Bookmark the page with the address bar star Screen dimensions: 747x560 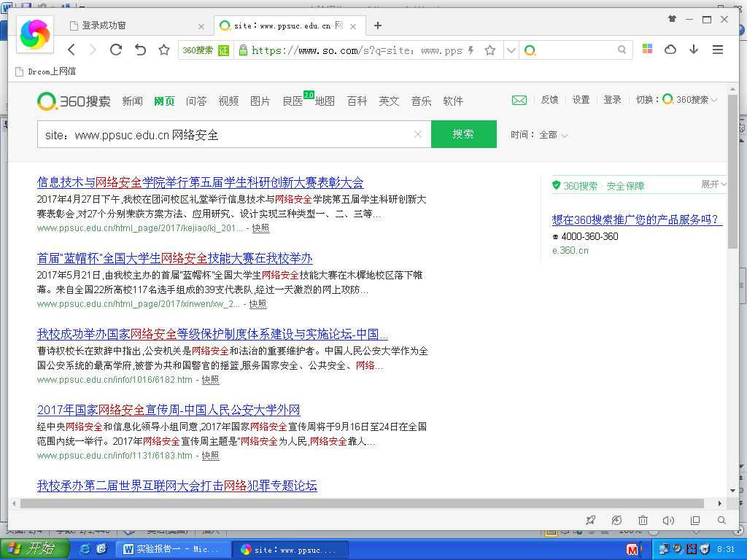pos(489,50)
